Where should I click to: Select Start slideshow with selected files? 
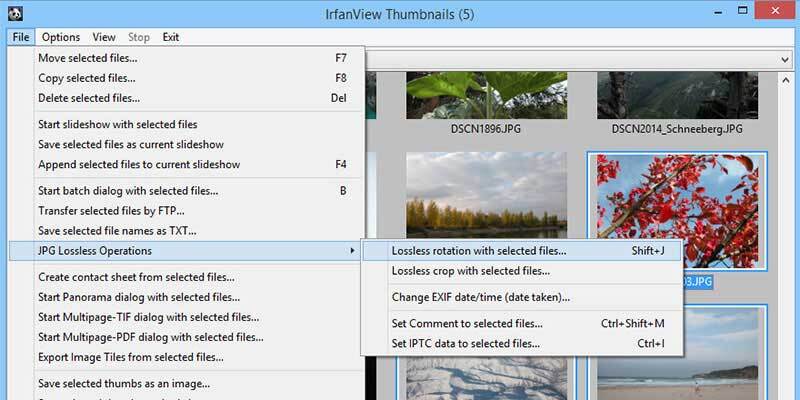(x=187, y=124)
